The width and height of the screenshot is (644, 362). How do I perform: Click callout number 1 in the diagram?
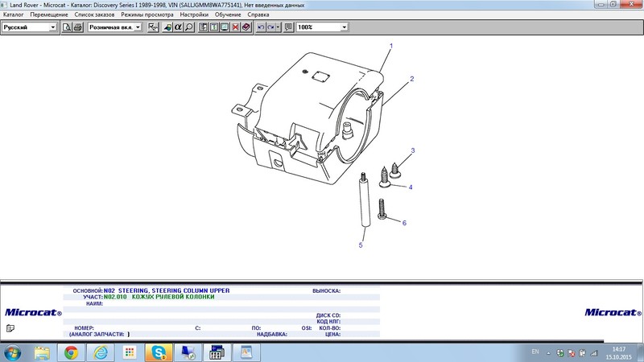pyautogui.click(x=390, y=47)
